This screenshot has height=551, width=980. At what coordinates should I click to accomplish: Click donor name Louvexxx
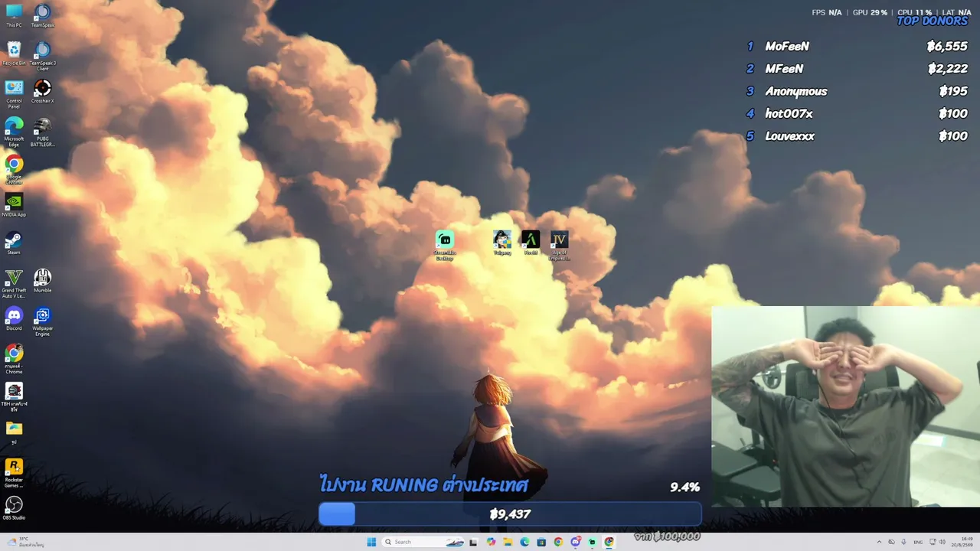789,136
